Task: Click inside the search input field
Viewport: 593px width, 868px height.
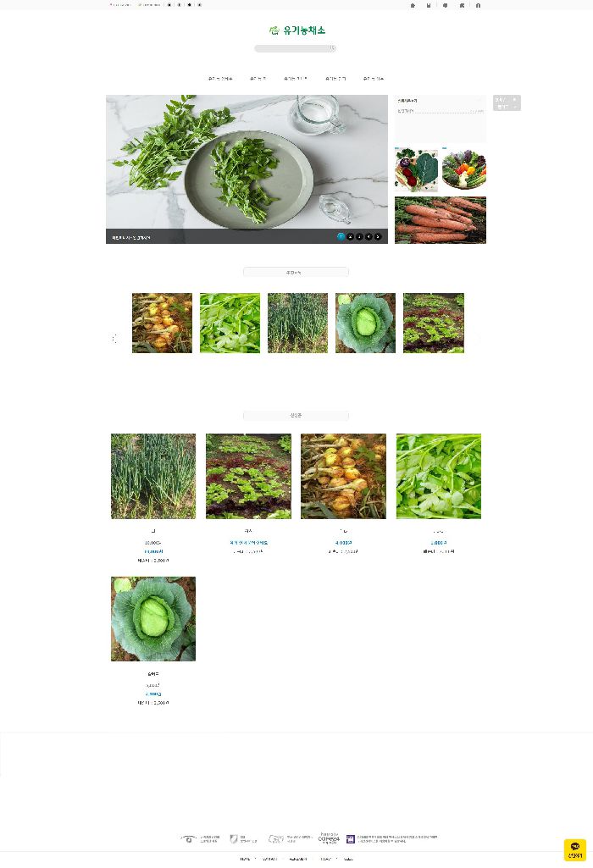Action: pos(291,49)
